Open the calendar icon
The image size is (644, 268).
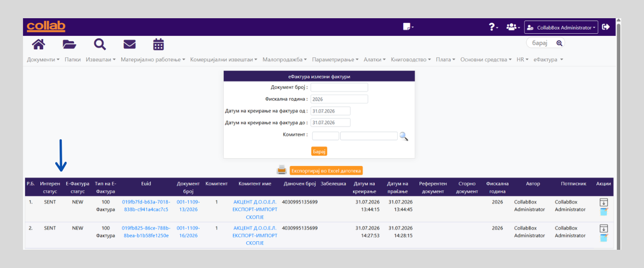158,44
